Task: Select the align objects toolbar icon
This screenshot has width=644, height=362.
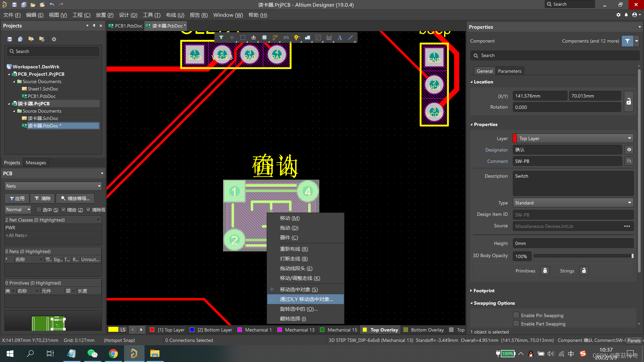Action: (254, 38)
